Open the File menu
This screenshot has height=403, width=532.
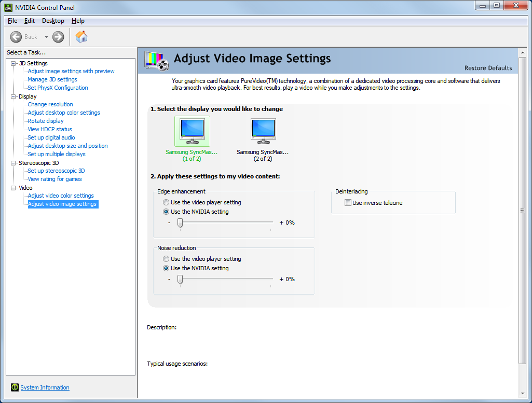click(12, 21)
